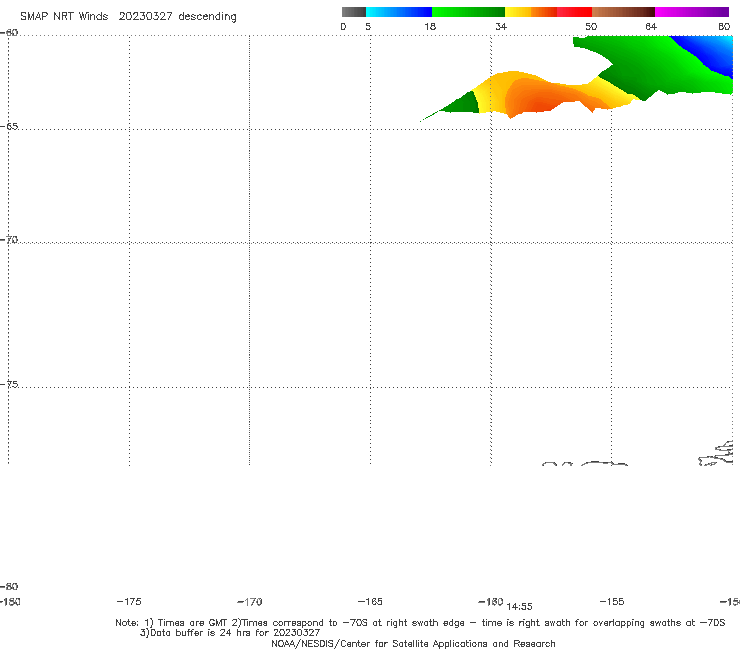Click the word "descending" in the title
740x650 pixels.
pos(207,17)
